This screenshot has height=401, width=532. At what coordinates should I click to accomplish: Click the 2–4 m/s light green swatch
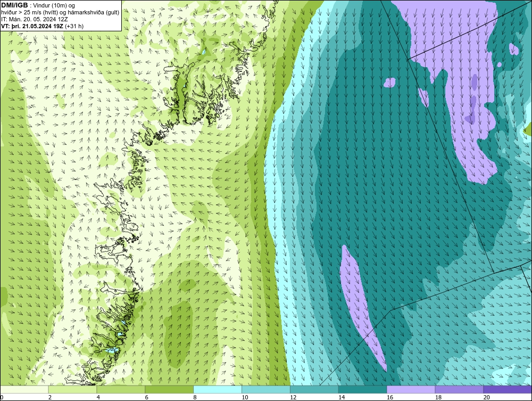tap(72, 389)
